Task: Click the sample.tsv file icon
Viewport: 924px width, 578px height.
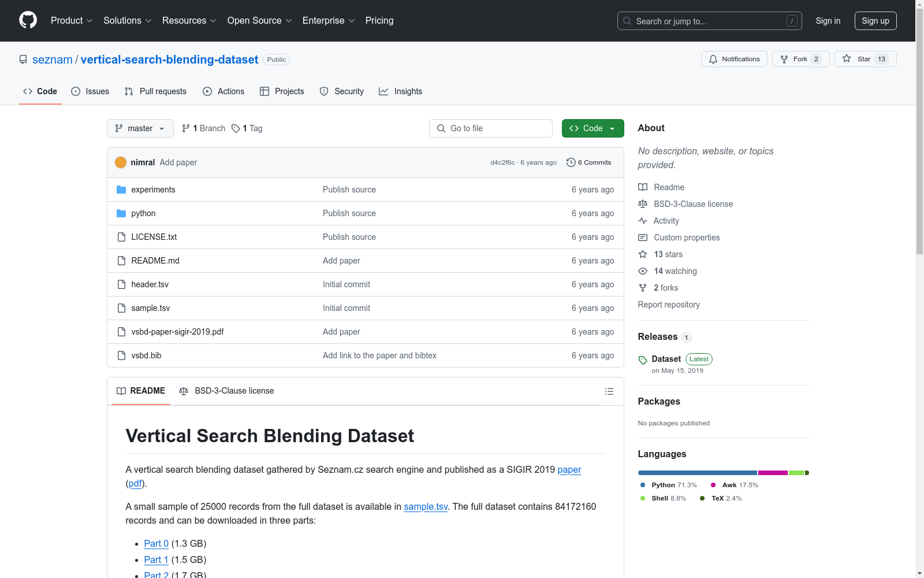Action: pyautogui.click(x=121, y=308)
